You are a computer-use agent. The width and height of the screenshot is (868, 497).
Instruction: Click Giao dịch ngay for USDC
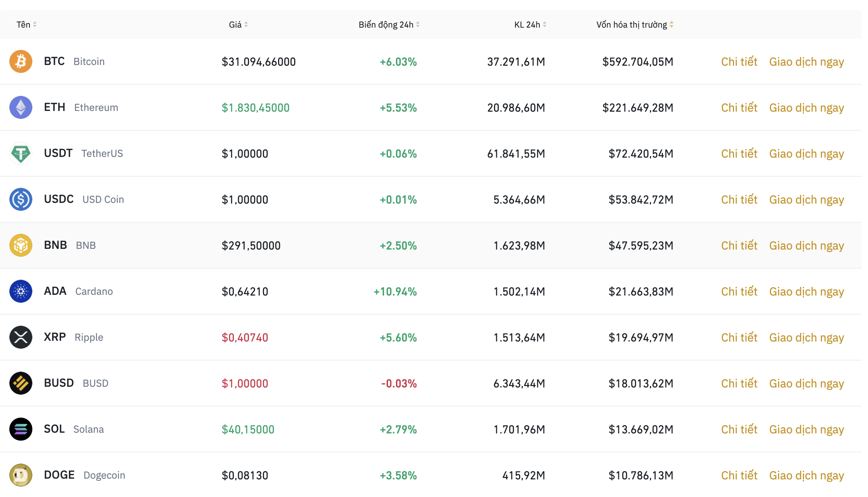(x=807, y=200)
